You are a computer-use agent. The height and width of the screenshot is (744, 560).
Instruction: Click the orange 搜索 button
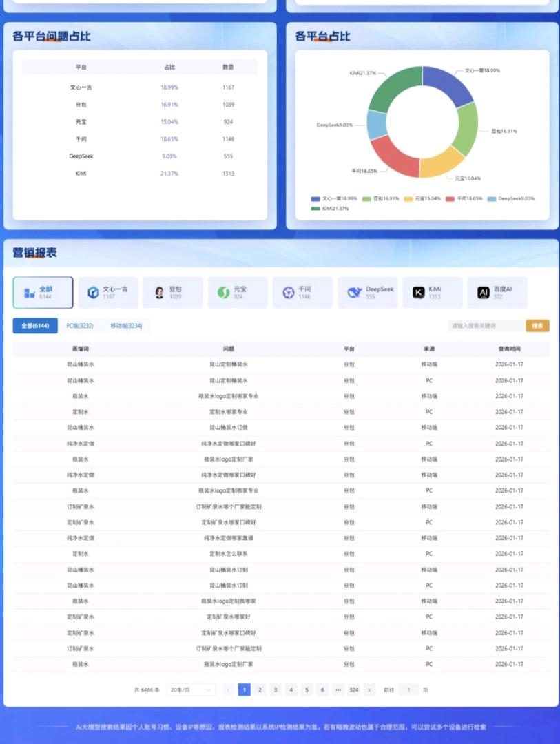pyautogui.click(x=537, y=326)
